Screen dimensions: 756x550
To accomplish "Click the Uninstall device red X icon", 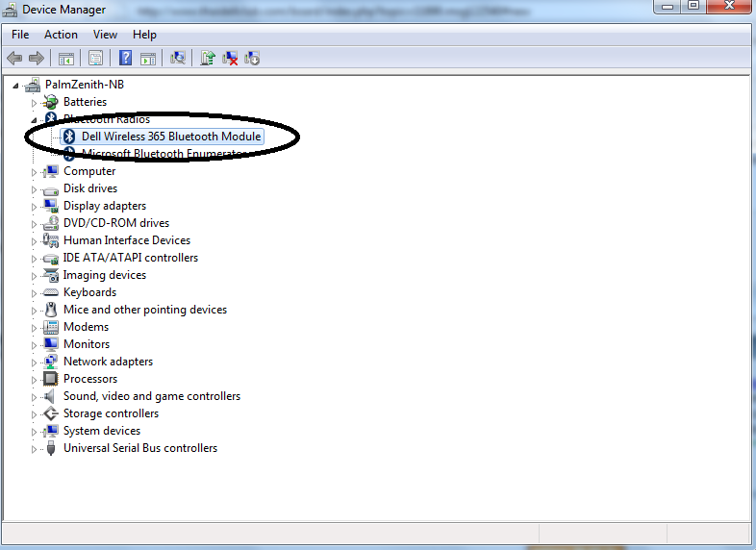I will [x=230, y=59].
